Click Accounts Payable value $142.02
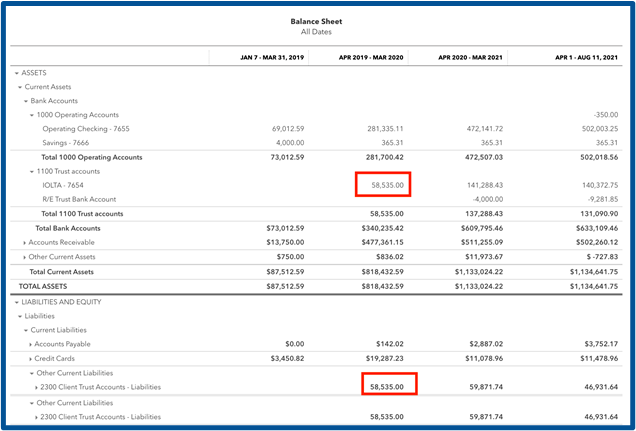Screen dimensions: 636x431 [390, 345]
